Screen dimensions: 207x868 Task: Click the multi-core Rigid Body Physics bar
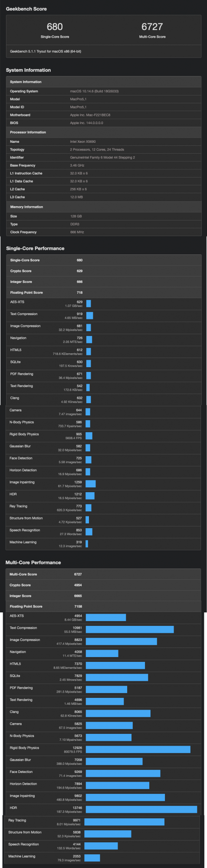tap(138, 750)
